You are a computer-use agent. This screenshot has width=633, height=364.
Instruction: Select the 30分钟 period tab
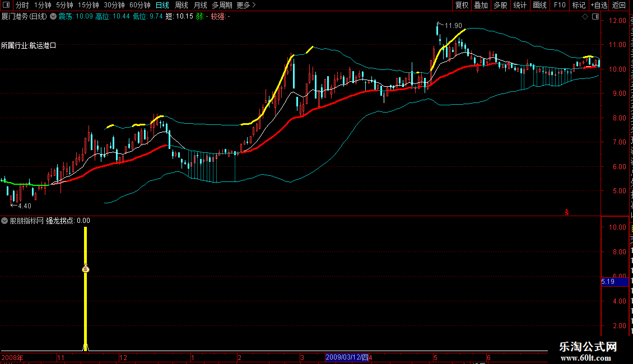click(x=114, y=5)
